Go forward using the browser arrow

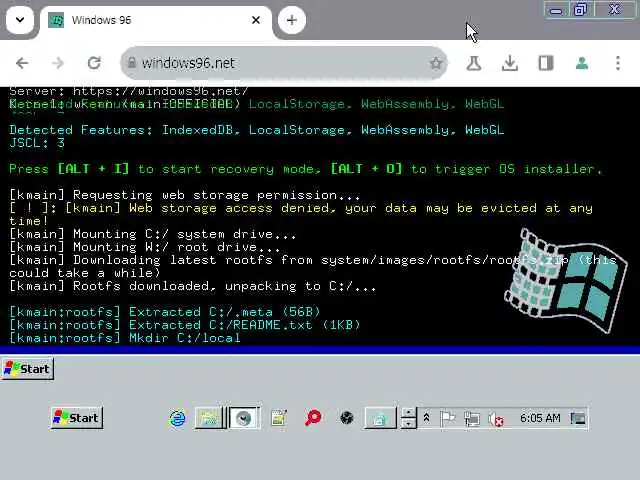(x=58, y=63)
